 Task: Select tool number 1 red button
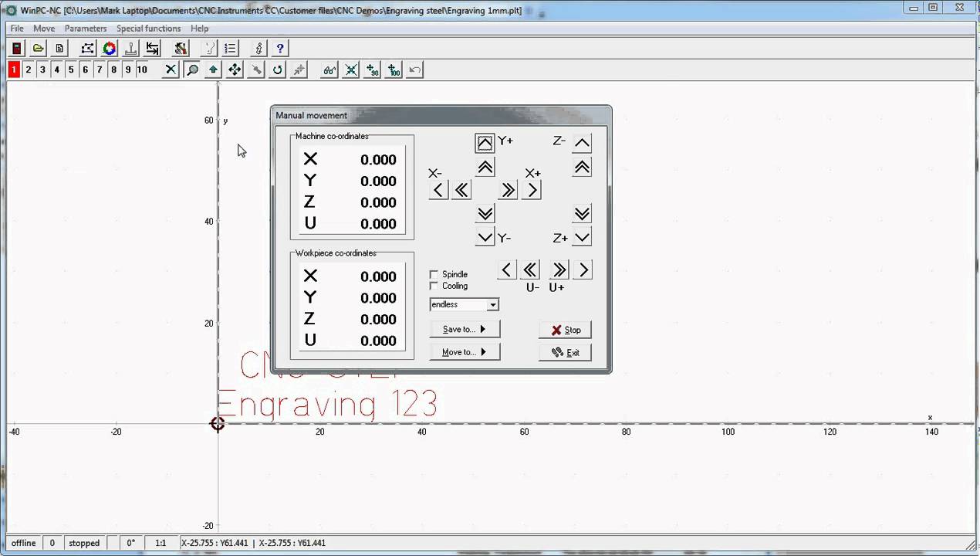point(14,69)
